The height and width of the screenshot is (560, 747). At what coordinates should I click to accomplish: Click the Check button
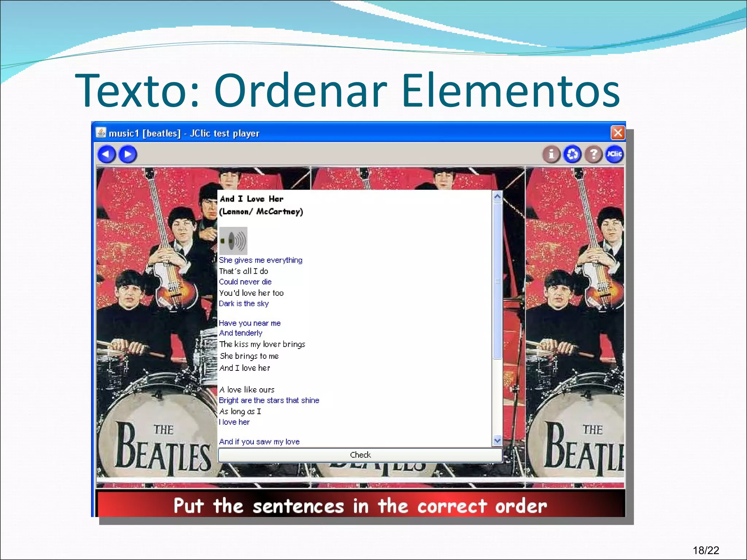coord(360,455)
